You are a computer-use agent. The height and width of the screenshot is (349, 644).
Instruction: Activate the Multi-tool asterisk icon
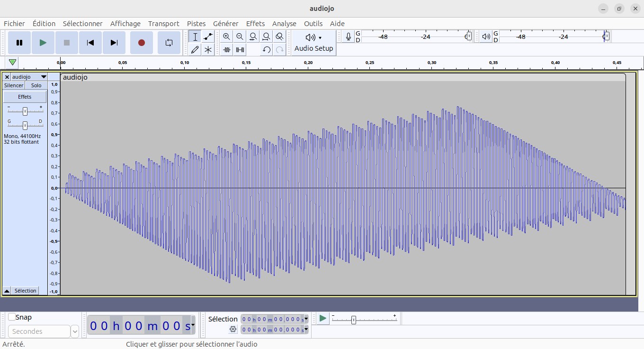coord(208,49)
